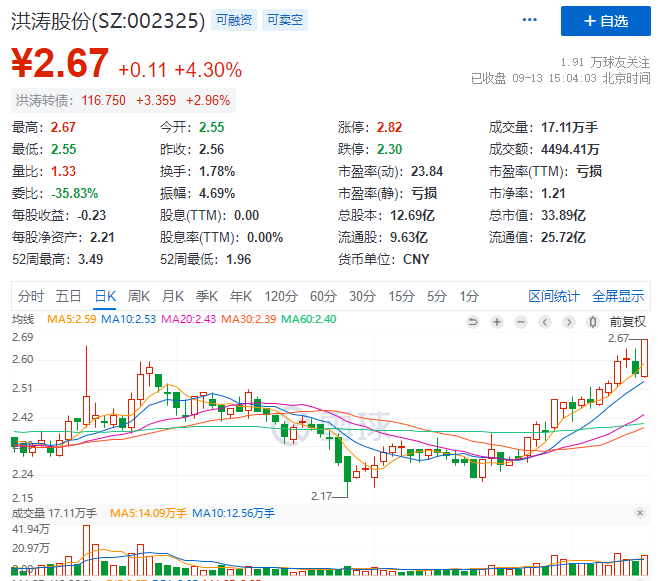Click the MA20:2.43 moving average label
This screenshot has width=658, height=581.
click(188, 319)
